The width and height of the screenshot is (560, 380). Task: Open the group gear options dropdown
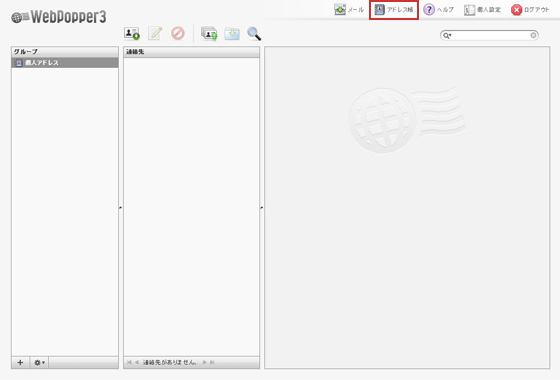tap(39, 362)
